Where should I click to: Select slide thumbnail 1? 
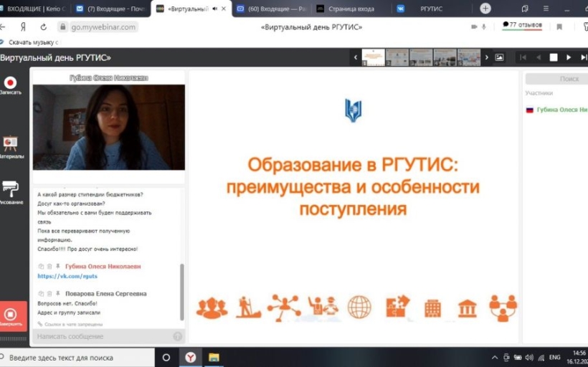tap(373, 57)
